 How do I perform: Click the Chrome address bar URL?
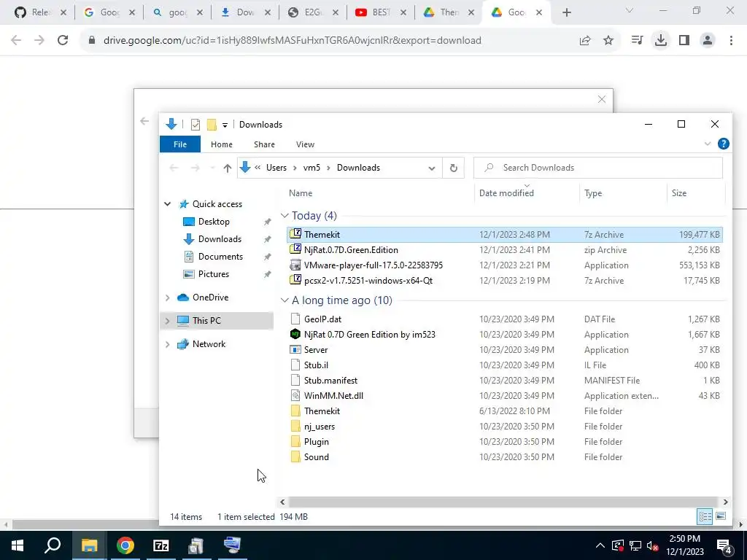coord(292,41)
